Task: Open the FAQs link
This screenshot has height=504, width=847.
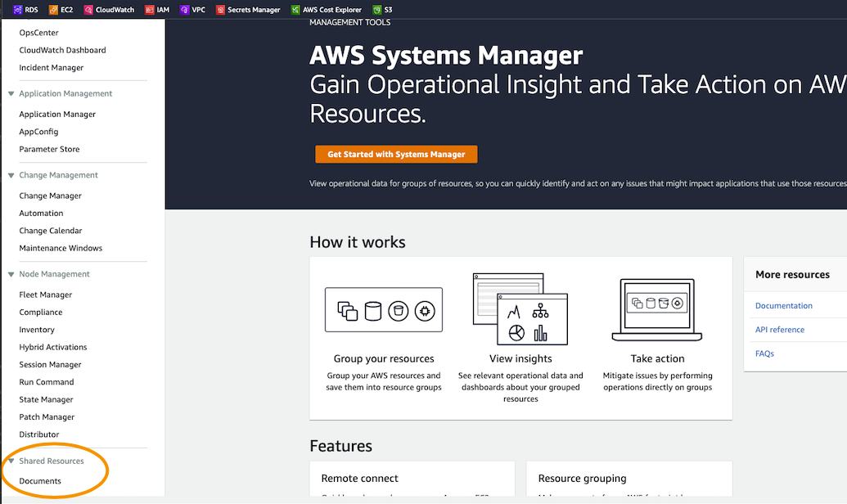Action: pos(764,353)
